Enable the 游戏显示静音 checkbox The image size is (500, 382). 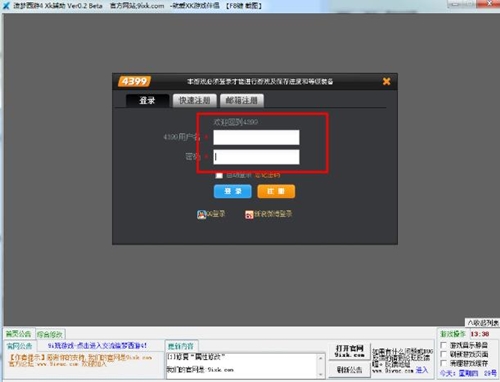coord(444,345)
